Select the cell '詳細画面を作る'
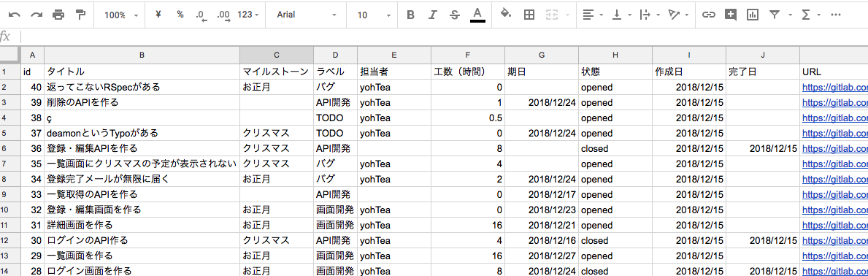This screenshot has width=868, height=276. click(x=142, y=225)
